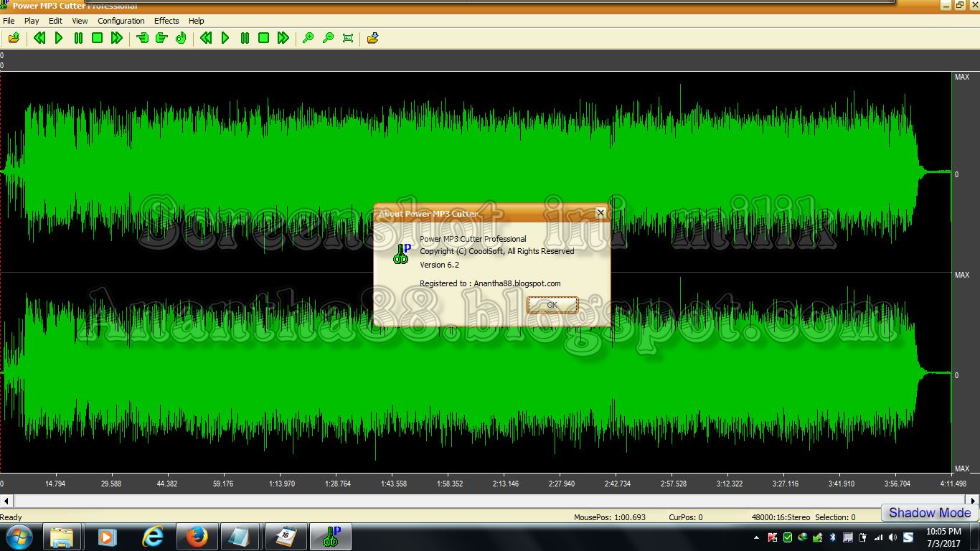The image size is (980, 551).
Task: Switch to Power MP3 Cutter taskbar button
Action: click(x=330, y=537)
